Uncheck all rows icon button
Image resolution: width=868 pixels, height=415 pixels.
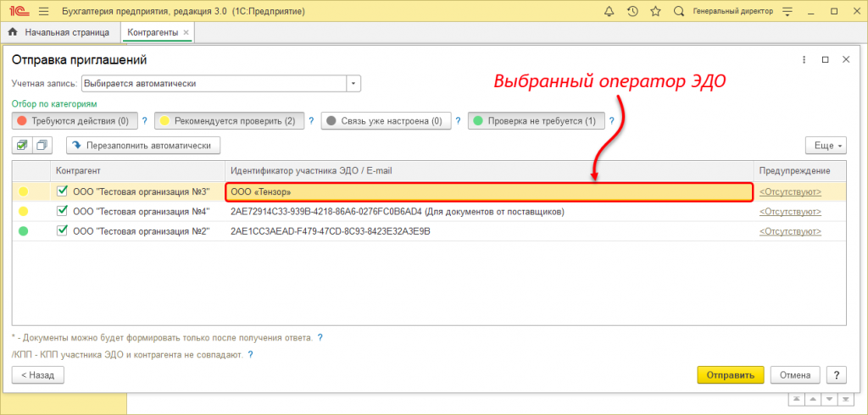[42, 146]
